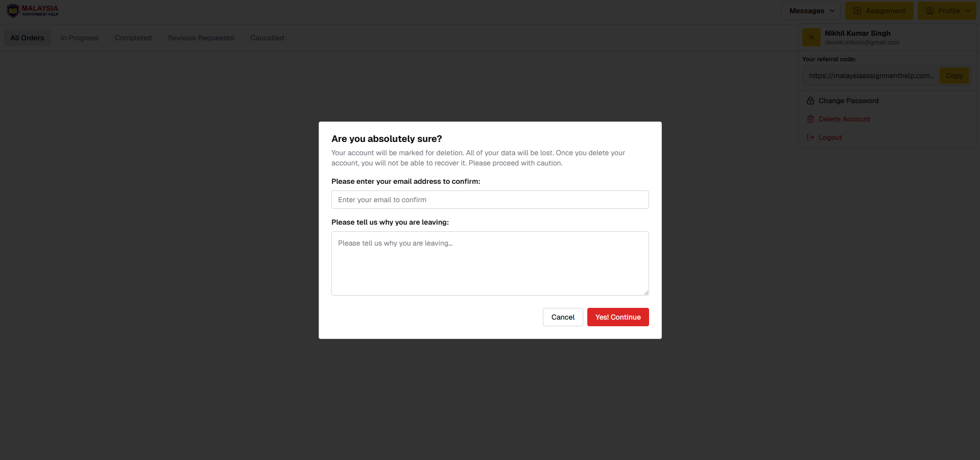This screenshot has width=980, height=460.
Task: Click the why you are leaving textarea
Action: pyautogui.click(x=490, y=263)
